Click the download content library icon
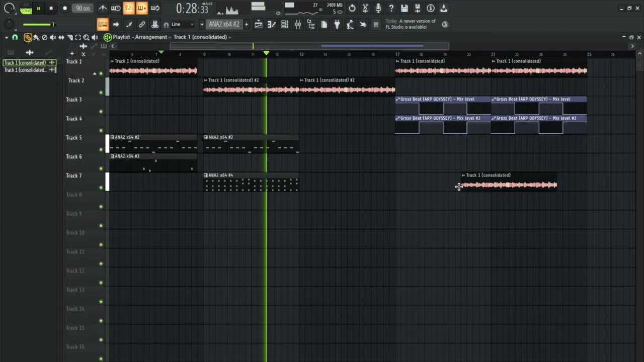 click(444, 8)
